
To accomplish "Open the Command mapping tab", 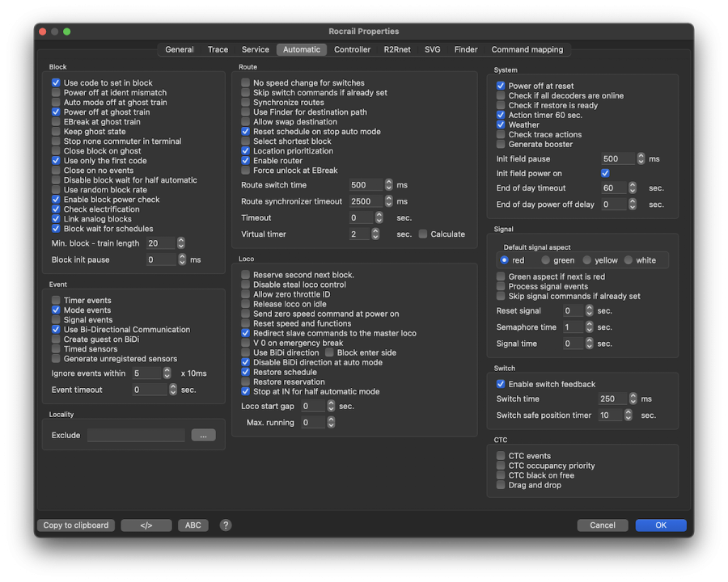I will click(x=527, y=49).
